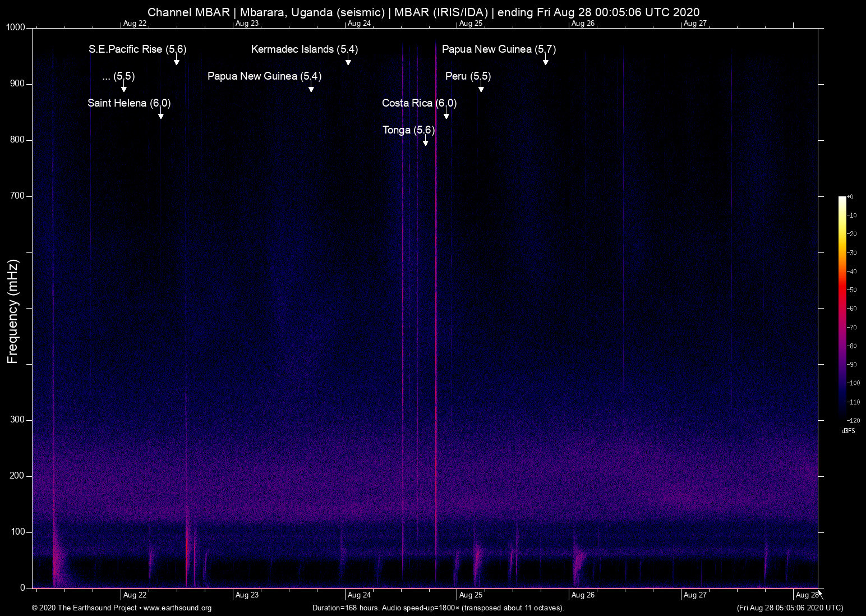Click the Costa Rica (6.0) text label
Screen dimensions: 866x616
point(419,103)
